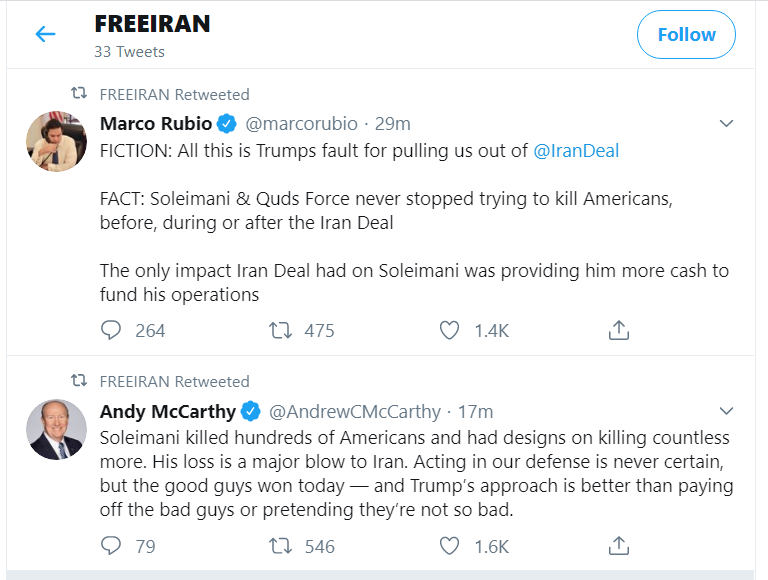
Task: Open the @IranDeal mention link
Action: 576,151
